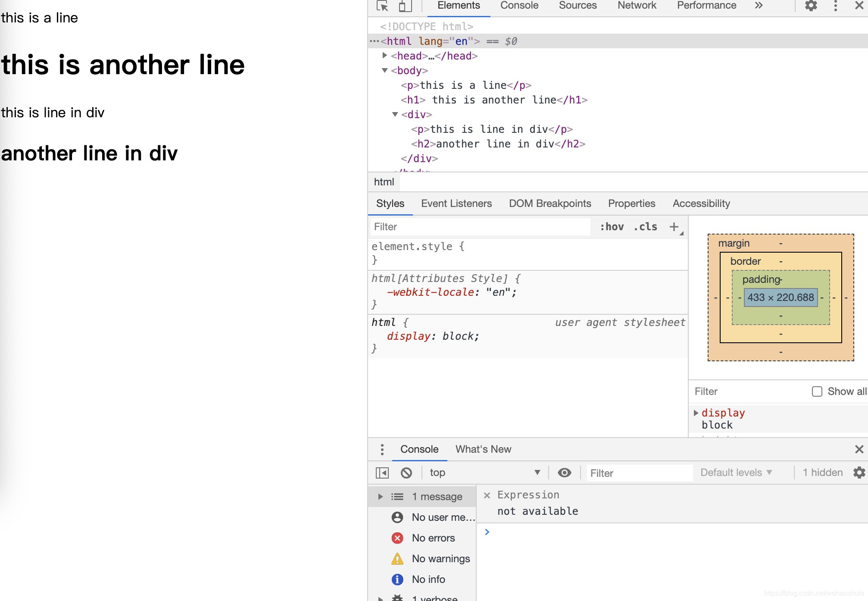This screenshot has width=868, height=601.
Task: Click 'this is another line' heading on page
Action: click(123, 65)
